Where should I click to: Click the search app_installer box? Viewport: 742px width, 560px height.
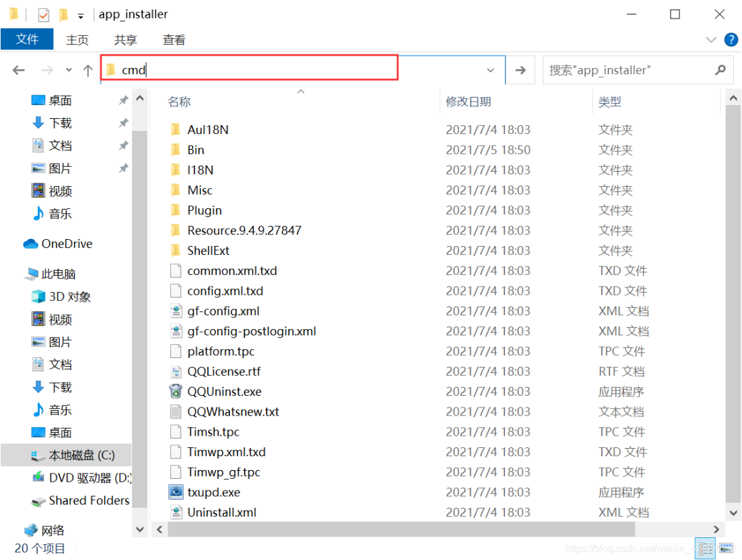click(x=638, y=70)
